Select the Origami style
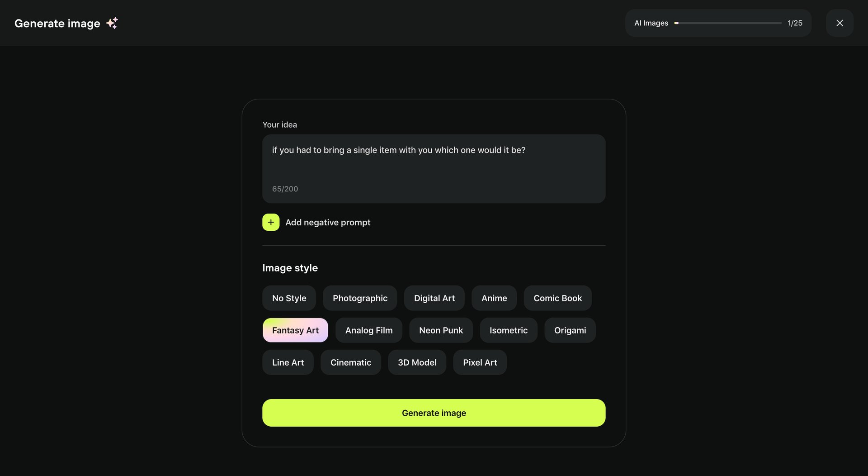868x476 pixels. click(570, 330)
